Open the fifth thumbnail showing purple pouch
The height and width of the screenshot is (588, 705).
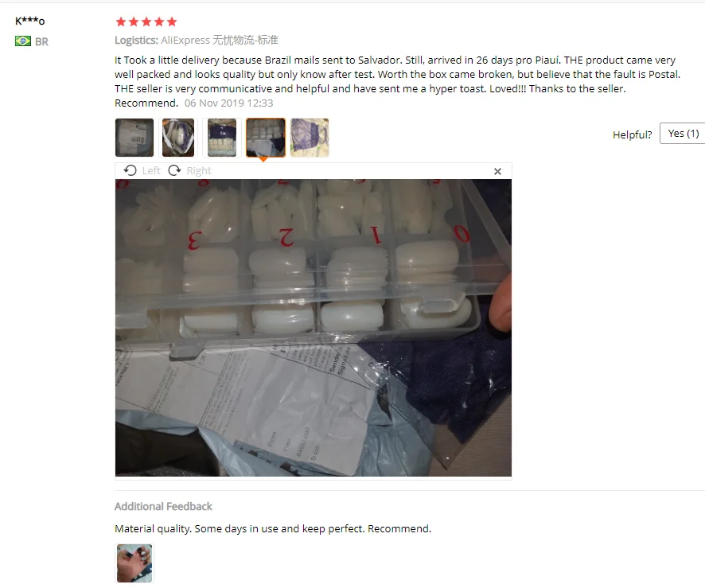[x=310, y=138]
